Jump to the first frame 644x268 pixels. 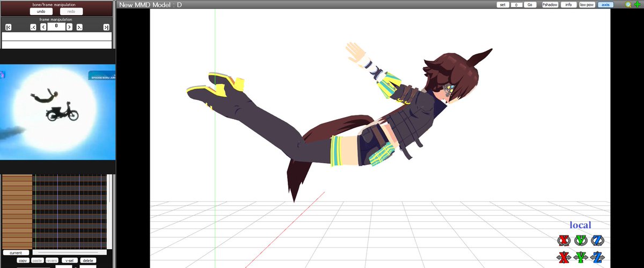[x=9, y=27]
